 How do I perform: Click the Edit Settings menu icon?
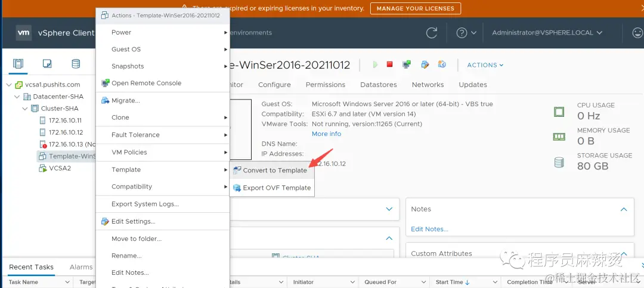[106, 221]
